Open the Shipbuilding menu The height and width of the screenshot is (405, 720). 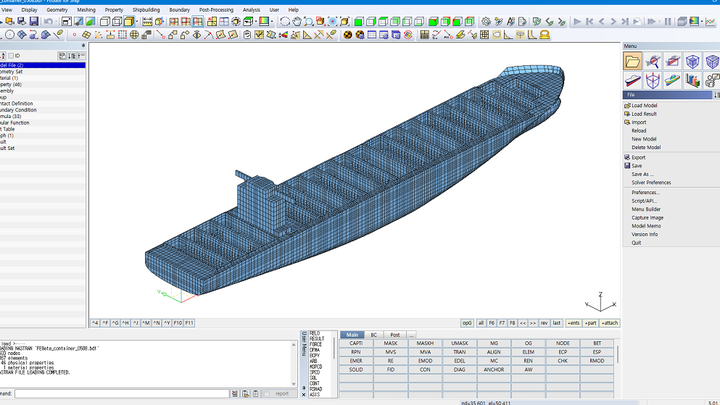(x=146, y=9)
